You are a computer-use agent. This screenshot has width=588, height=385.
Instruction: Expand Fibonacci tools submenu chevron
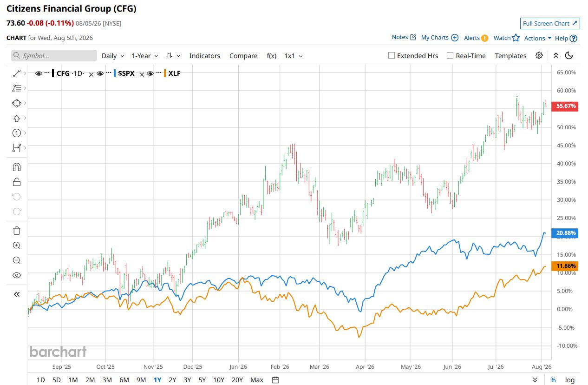(25, 88)
